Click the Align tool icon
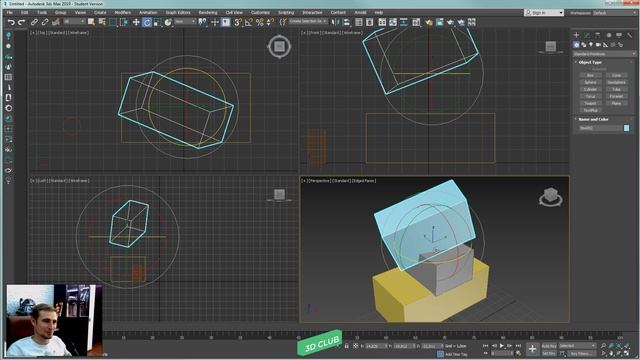The width and height of the screenshot is (640, 360). (347, 22)
